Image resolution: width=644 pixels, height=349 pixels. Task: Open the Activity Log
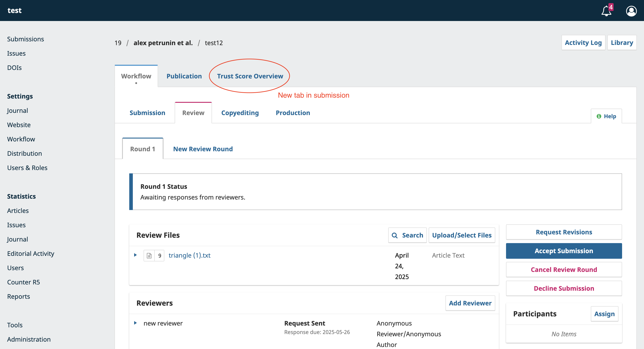(x=583, y=43)
